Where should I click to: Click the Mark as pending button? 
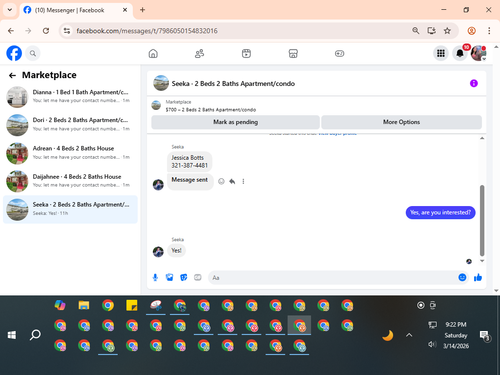tap(235, 122)
